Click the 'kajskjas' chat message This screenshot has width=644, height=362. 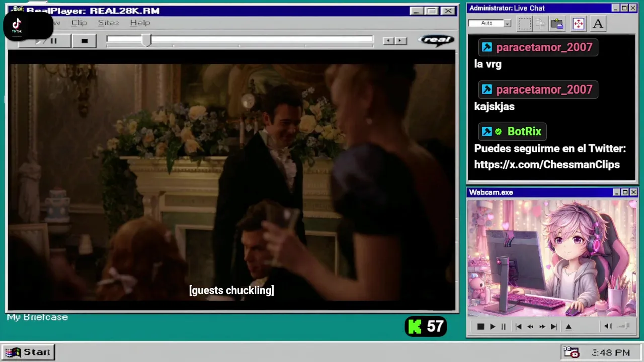pyautogui.click(x=494, y=107)
